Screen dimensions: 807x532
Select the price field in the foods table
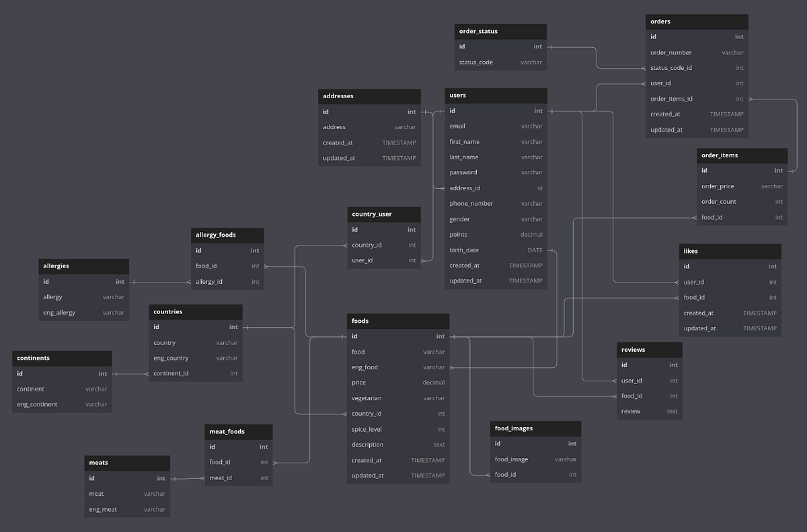397,382
